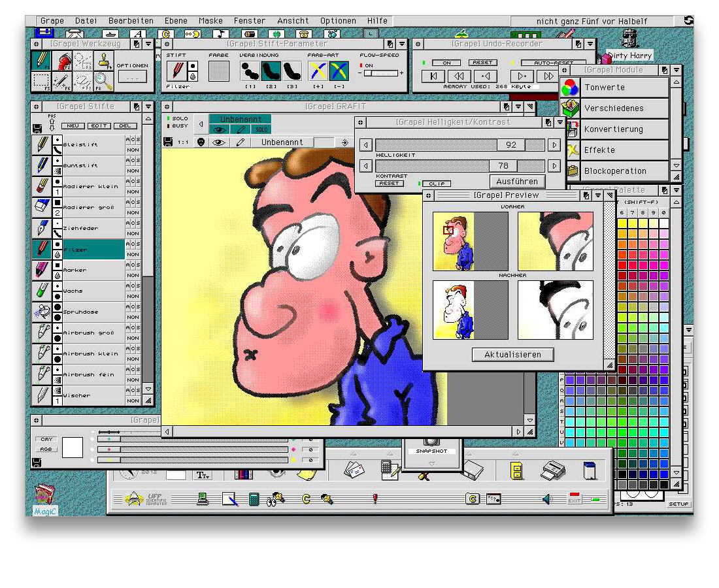
Task: Switch color model to CMY
Action: 46,439
